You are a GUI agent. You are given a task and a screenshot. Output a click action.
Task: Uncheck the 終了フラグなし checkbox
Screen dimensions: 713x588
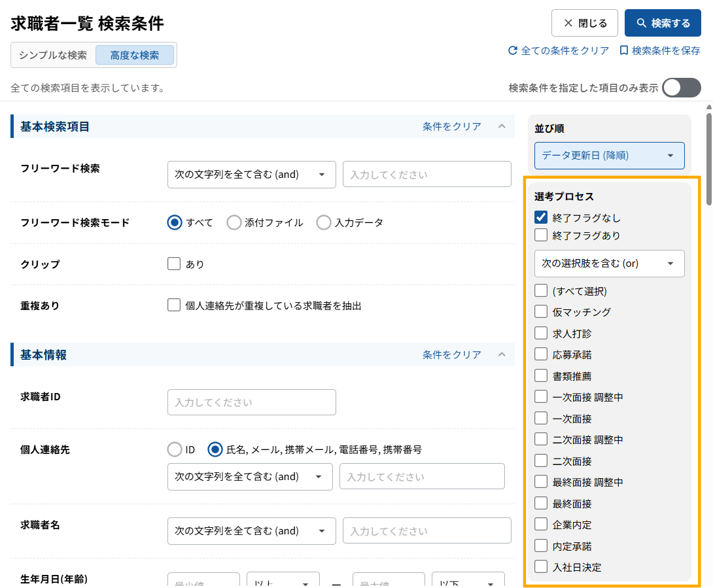541,218
